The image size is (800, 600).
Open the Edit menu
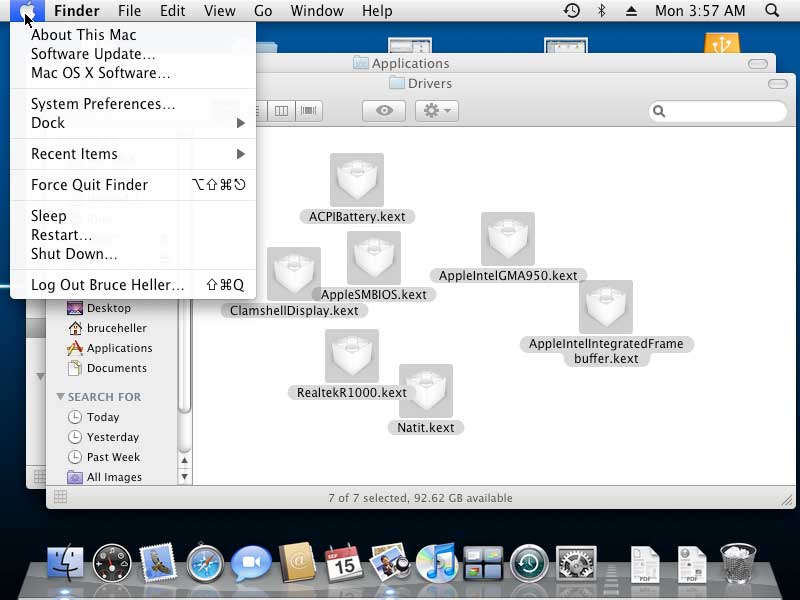pyautogui.click(x=172, y=11)
